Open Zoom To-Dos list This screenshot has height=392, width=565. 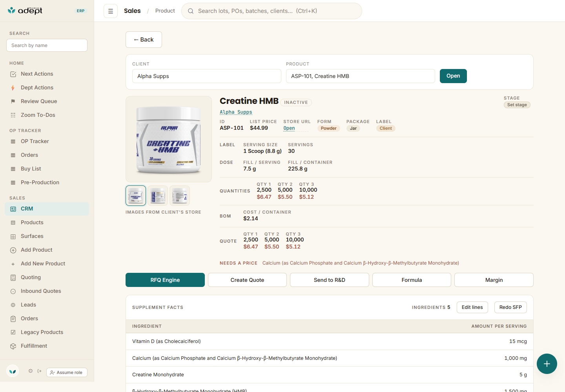pyautogui.click(x=47, y=115)
